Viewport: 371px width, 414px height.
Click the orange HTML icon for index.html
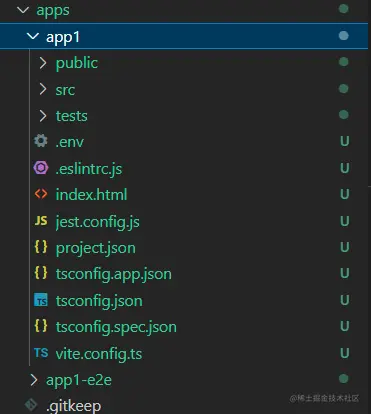[x=41, y=194]
